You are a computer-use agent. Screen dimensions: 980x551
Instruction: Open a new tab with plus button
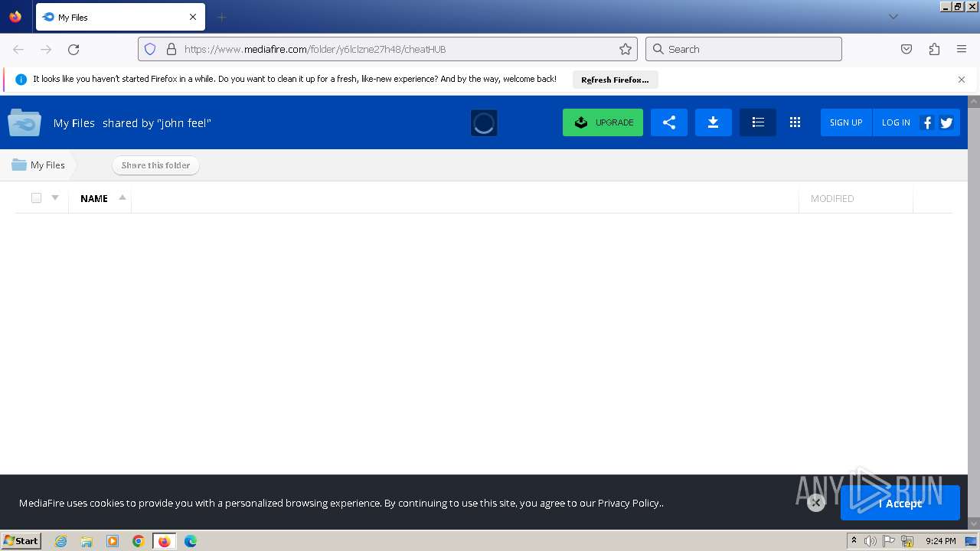(221, 17)
